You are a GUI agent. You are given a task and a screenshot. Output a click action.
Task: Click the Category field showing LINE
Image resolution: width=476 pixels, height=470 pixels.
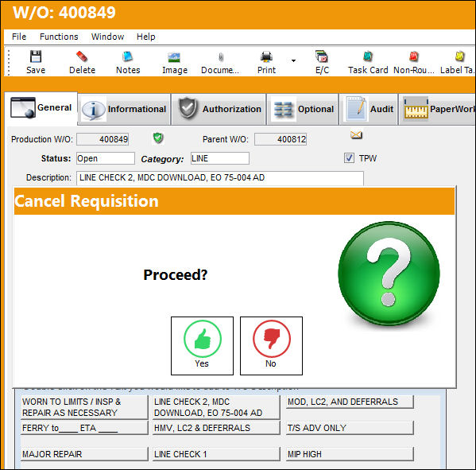(x=220, y=158)
